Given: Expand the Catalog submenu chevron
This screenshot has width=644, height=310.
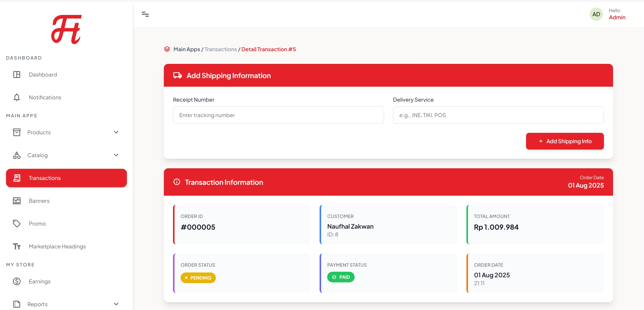Looking at the screenshot, I should [x=116, y=155].
